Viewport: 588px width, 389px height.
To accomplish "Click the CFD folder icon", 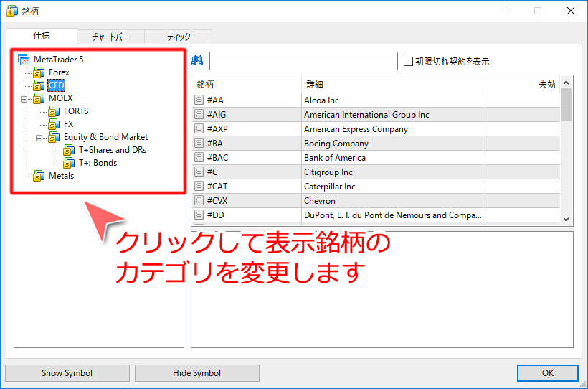I will coord(39,85).
